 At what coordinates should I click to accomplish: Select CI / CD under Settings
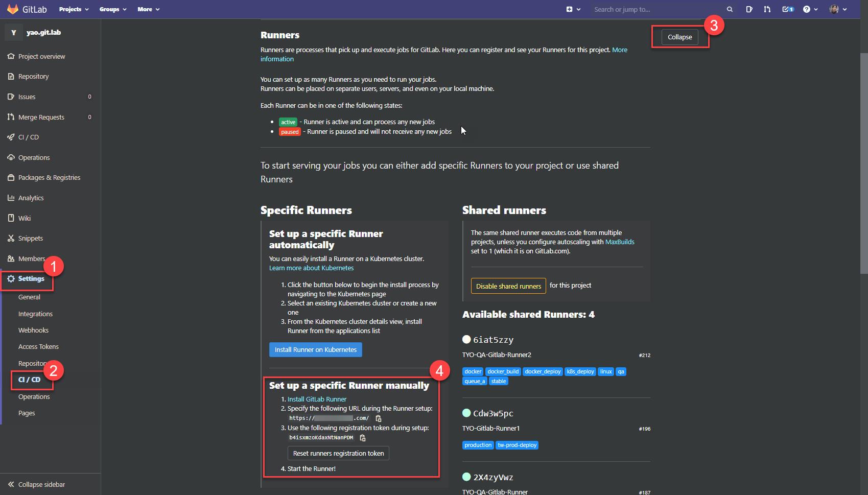pyautogui.click(x=29, y=380)
